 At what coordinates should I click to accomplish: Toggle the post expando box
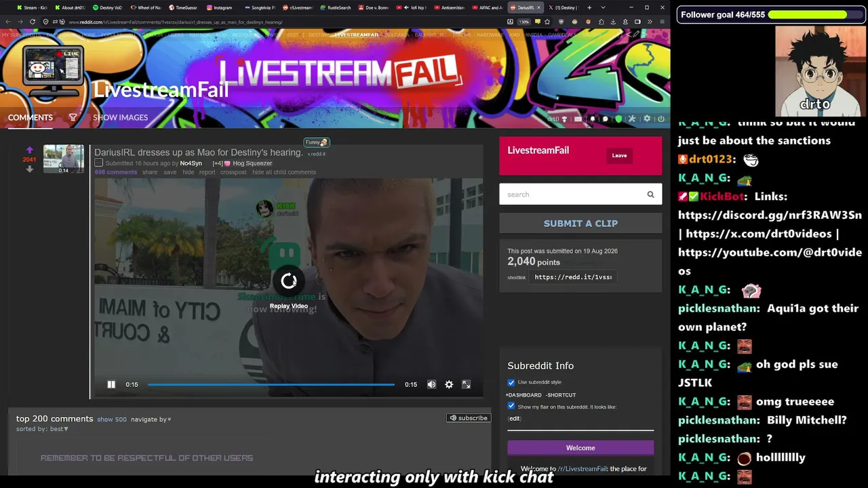tap(98, 163)
